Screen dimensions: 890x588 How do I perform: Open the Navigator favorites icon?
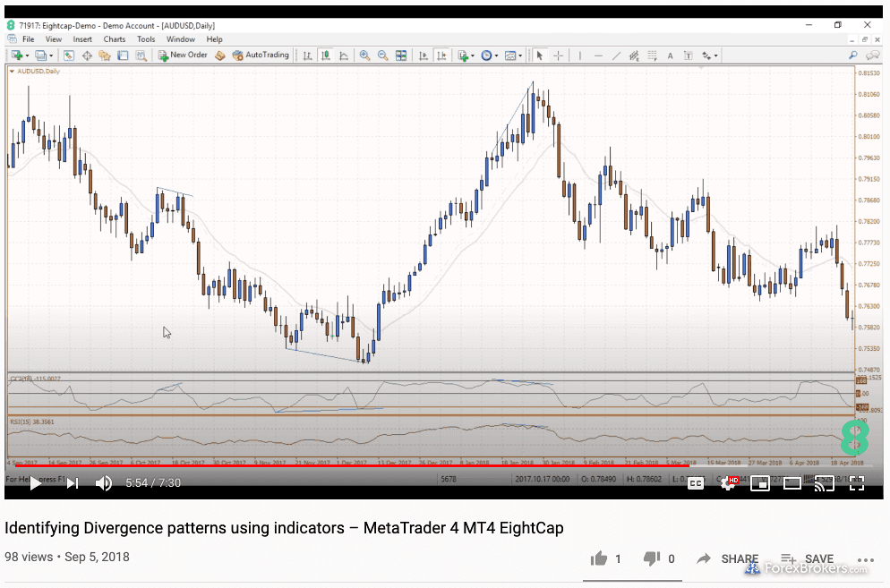pos(105,55)
